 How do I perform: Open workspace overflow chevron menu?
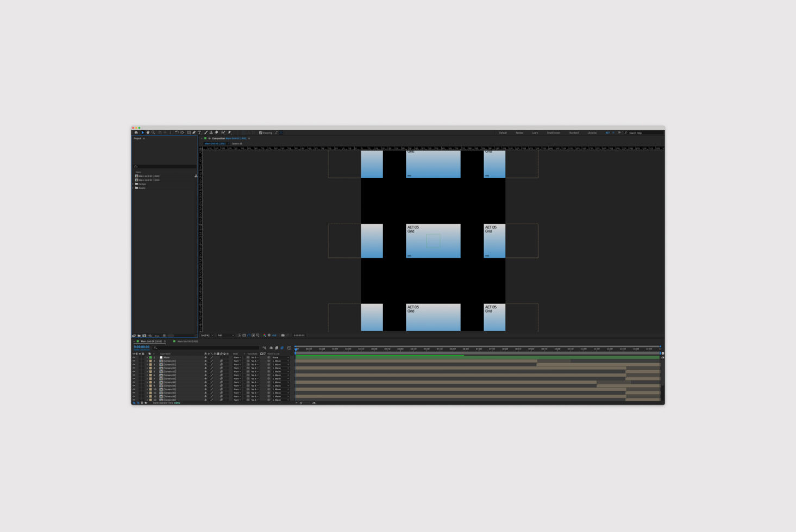(619, 132)
